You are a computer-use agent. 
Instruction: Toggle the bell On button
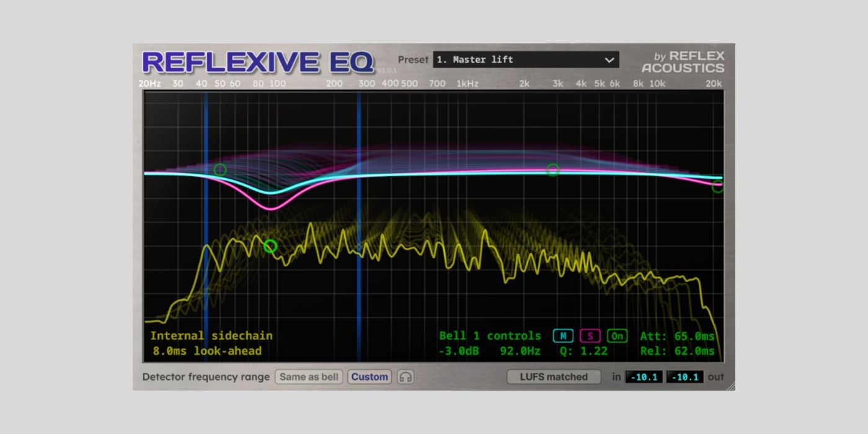(x=617, y=336)
